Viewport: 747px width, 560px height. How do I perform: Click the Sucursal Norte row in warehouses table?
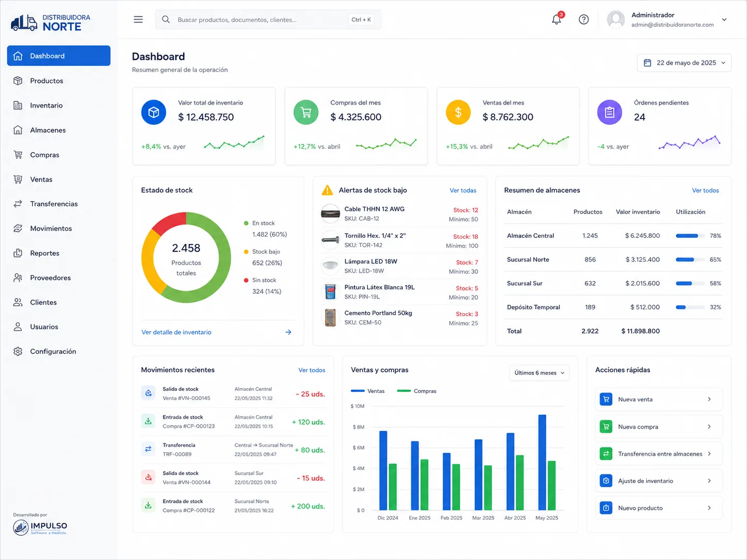(x=613, y=259)
